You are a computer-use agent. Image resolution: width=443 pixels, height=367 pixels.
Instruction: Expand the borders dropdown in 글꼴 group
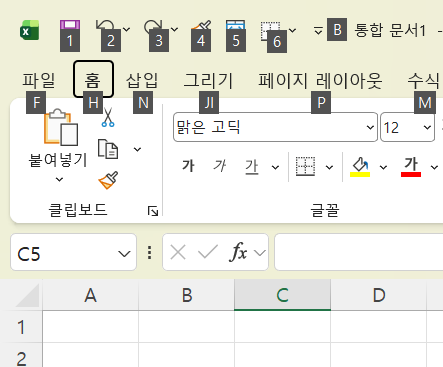329,167
